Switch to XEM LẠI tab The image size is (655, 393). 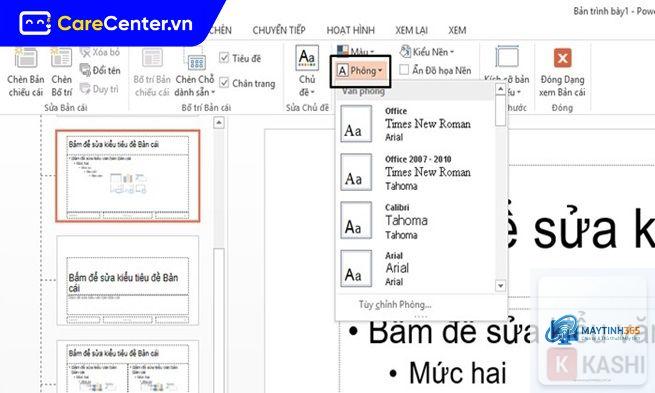411,30
